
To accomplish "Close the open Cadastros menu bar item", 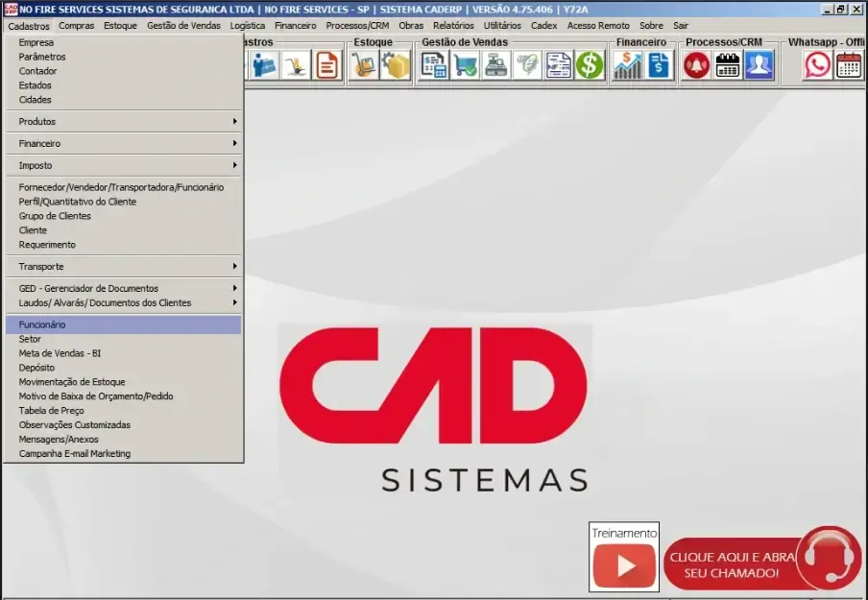I will (x=29, y=26).
